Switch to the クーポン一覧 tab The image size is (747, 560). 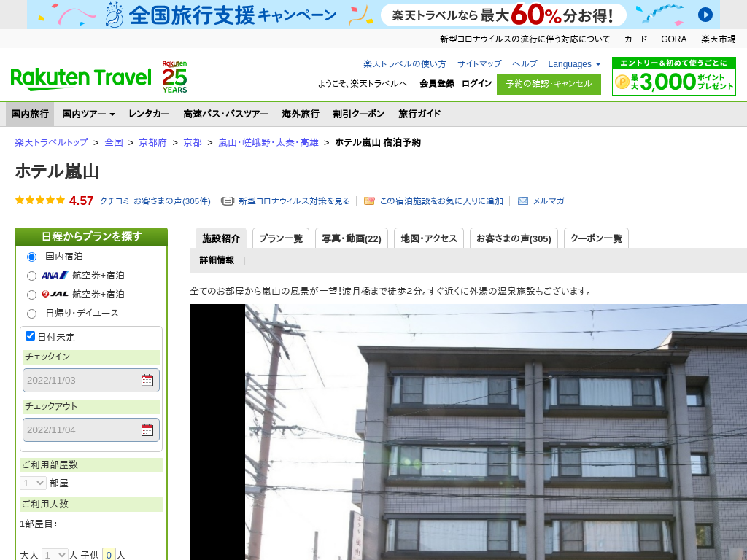click(x=596, y=238)
